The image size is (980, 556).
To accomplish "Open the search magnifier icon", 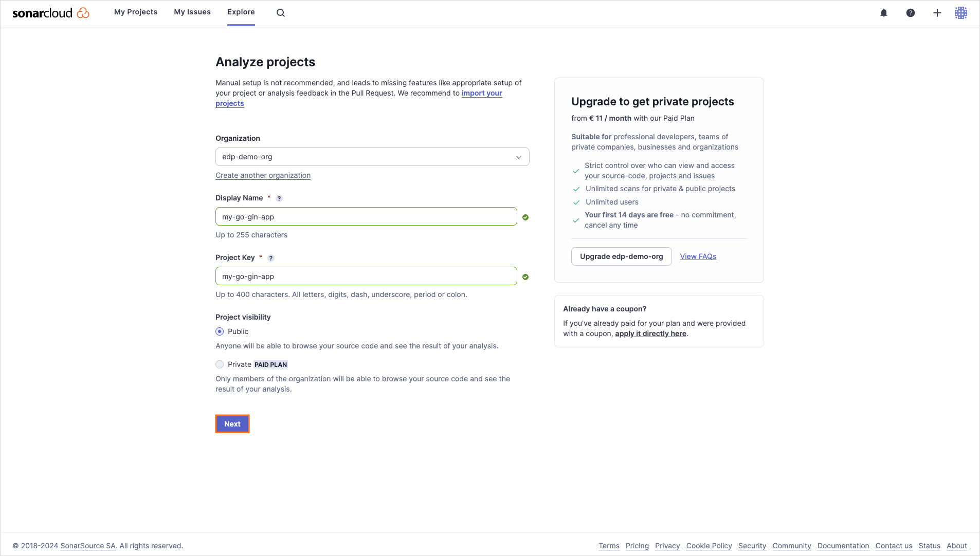I will click(x=281, y=13).
